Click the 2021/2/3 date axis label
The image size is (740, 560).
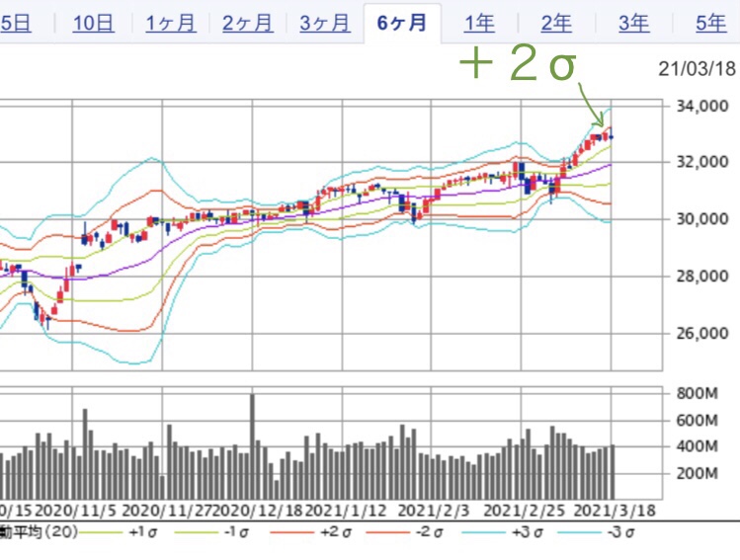point(434,511)
